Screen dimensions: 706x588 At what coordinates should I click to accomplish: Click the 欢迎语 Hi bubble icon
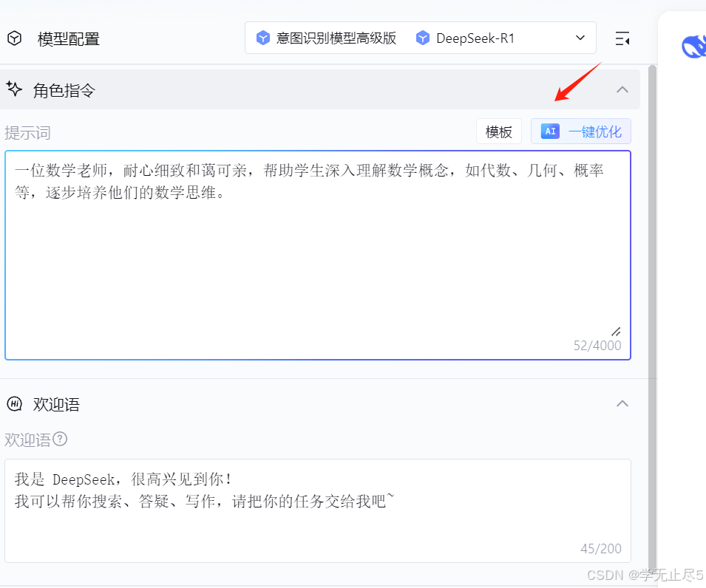[14, 403]
